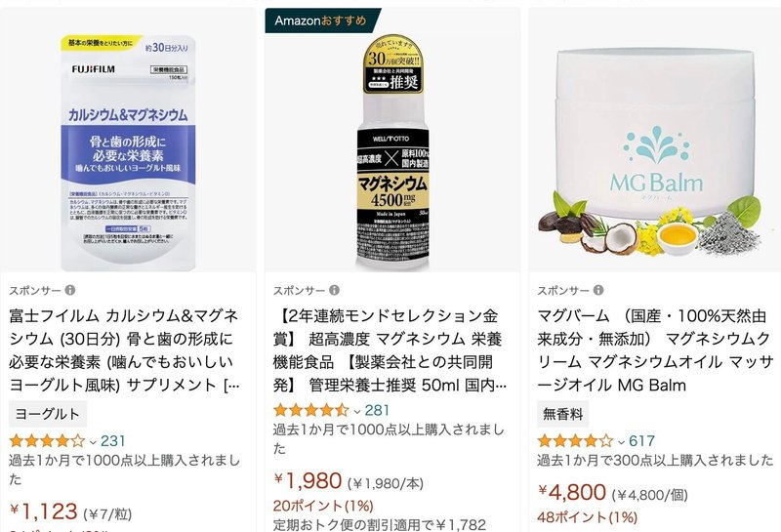Image resolution: width=781 pixels, height=532 pixels.
Task: View the 231 reviews count link
Action: (x=113, y=441)
